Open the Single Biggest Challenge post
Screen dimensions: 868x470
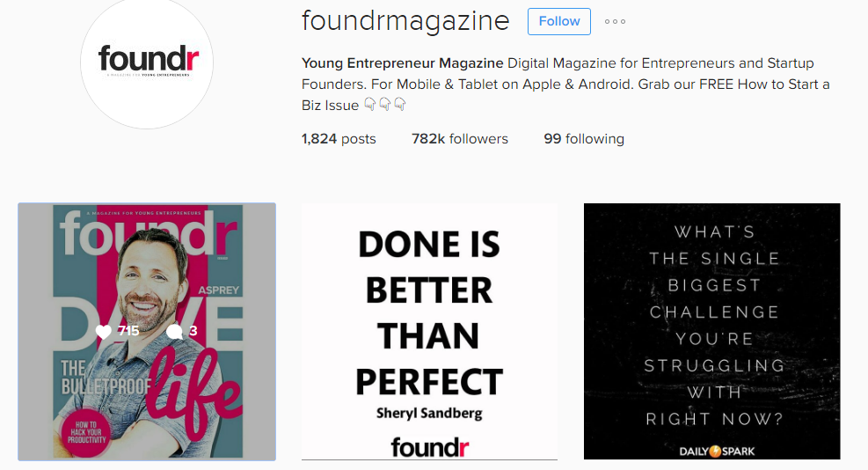(x=711, y=332)
